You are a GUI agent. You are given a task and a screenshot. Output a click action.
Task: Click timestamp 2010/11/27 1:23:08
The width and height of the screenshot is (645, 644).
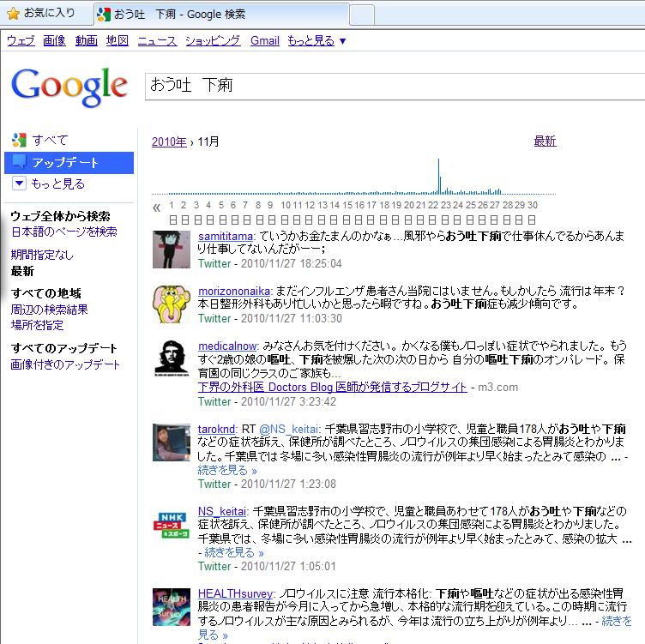pos(288,484)
